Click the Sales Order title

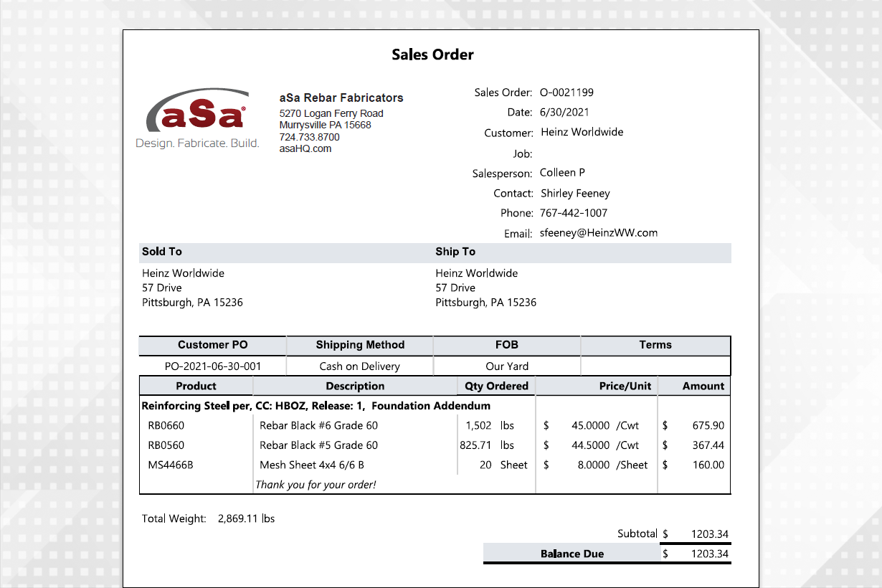(432, 54)
